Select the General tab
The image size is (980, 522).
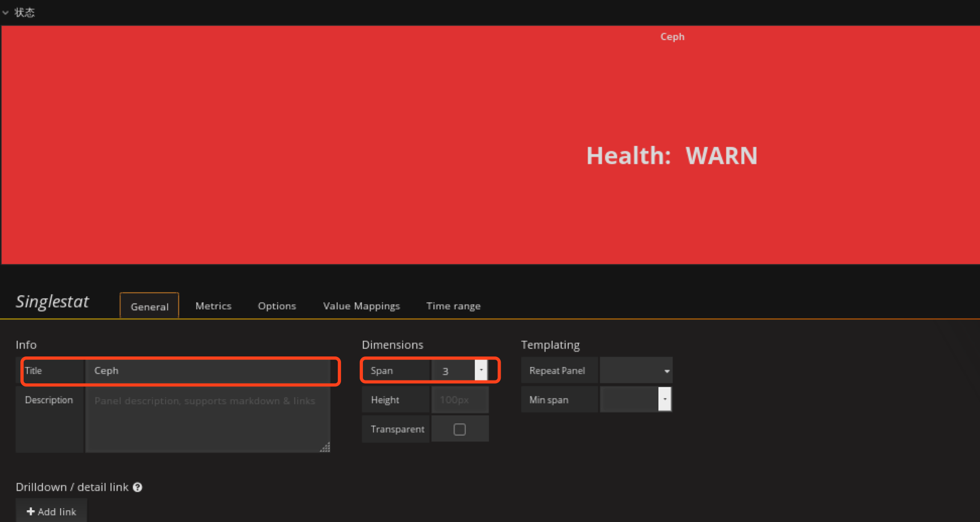pyautogui.click(x=150, y=306)
